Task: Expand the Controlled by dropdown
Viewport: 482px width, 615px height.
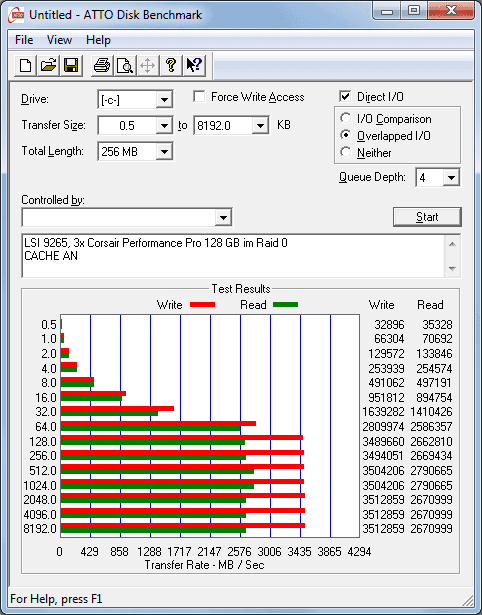Action: coord(223,217)
